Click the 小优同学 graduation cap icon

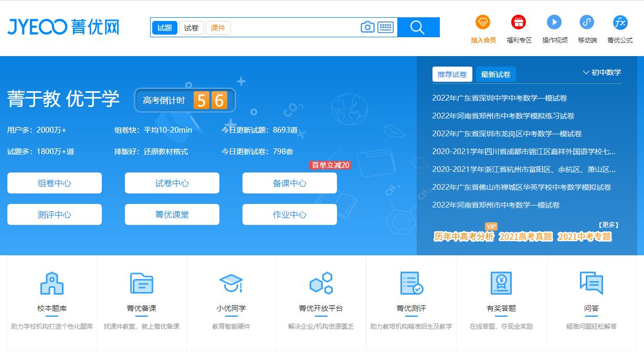pos(231,283)
